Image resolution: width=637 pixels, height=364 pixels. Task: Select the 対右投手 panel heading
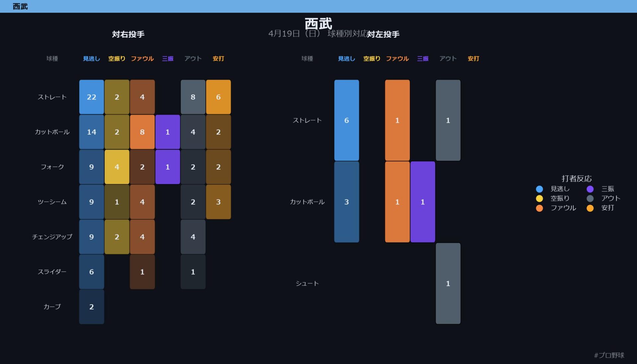coord(128,34)
